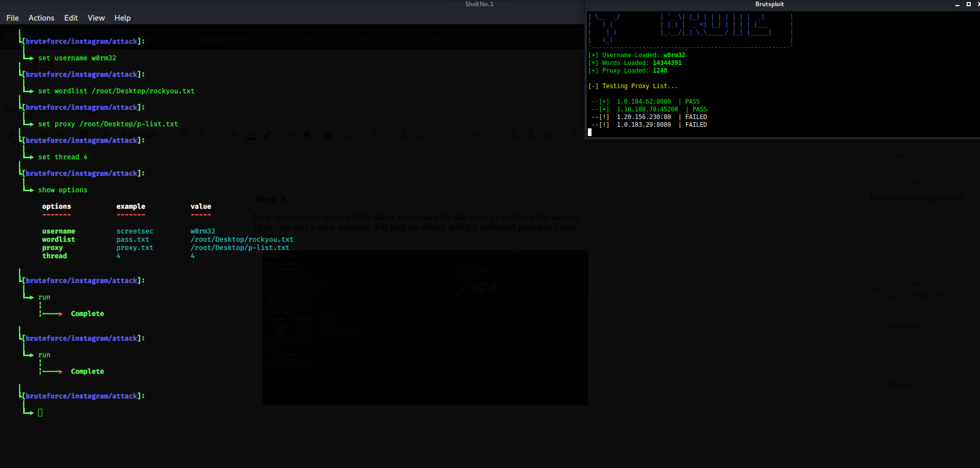Viewport: 980px width, 468px height.
Task: Open the text color picker
Action: click(x=250, y=135)
